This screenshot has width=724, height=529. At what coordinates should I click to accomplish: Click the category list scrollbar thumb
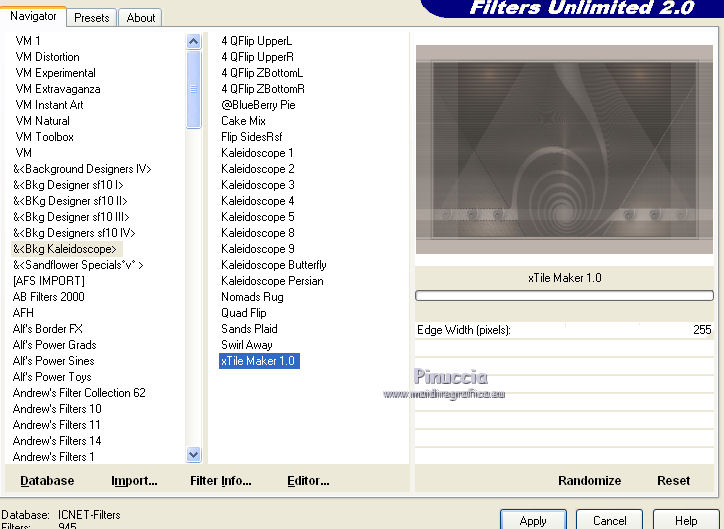pos(193,89)
